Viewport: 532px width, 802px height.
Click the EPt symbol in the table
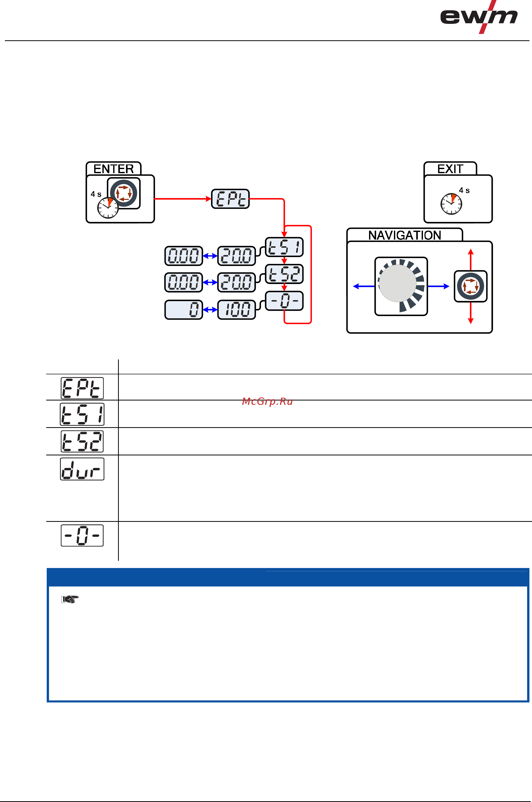point(82,388)
